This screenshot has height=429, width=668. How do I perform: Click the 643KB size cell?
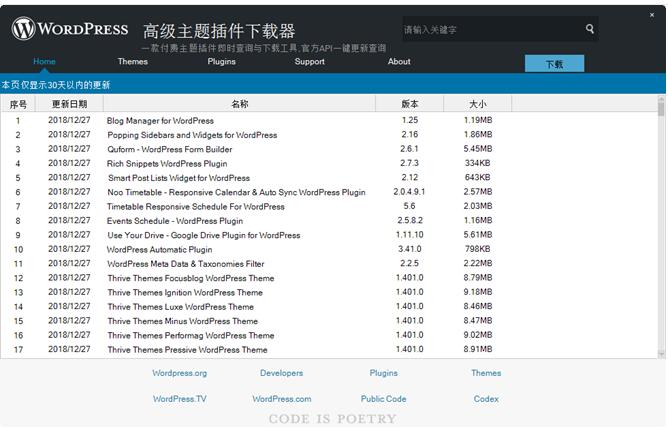pos(478,177)
